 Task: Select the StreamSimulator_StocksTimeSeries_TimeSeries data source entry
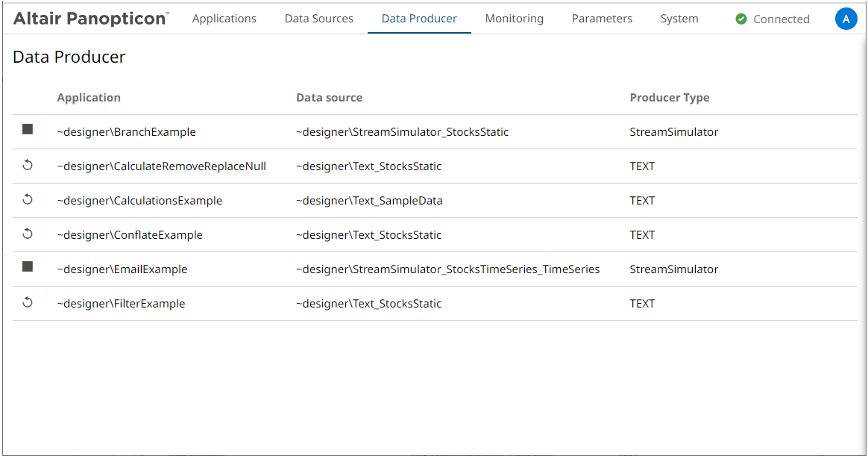click(x=447, y=269)
